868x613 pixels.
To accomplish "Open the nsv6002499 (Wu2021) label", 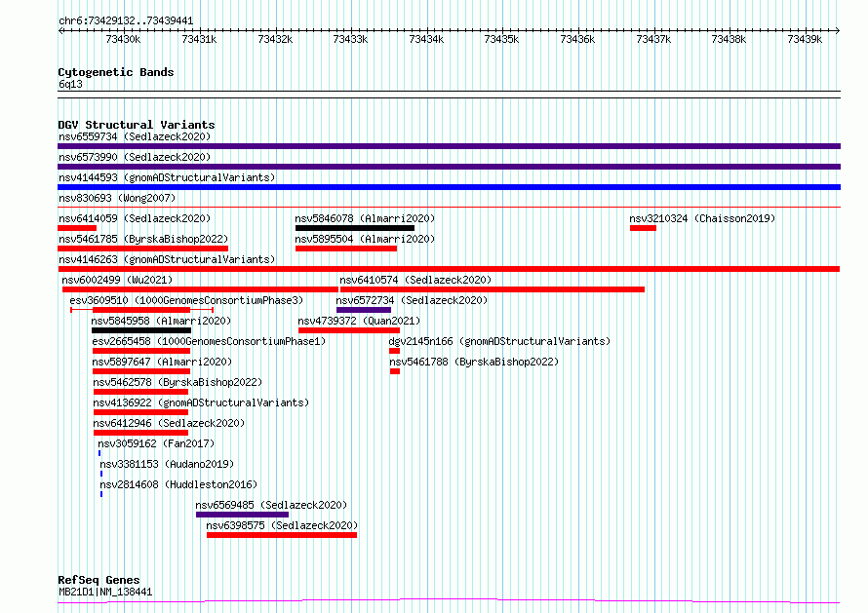I will 117,280.
